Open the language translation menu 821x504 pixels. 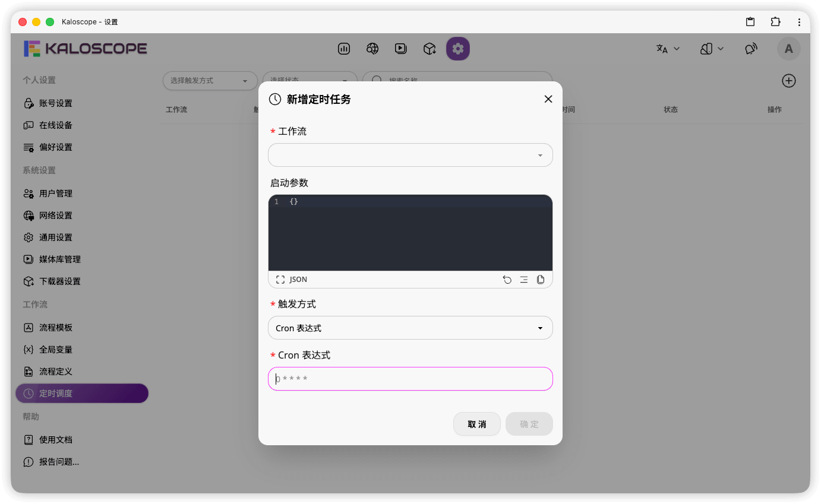point(668,49)
